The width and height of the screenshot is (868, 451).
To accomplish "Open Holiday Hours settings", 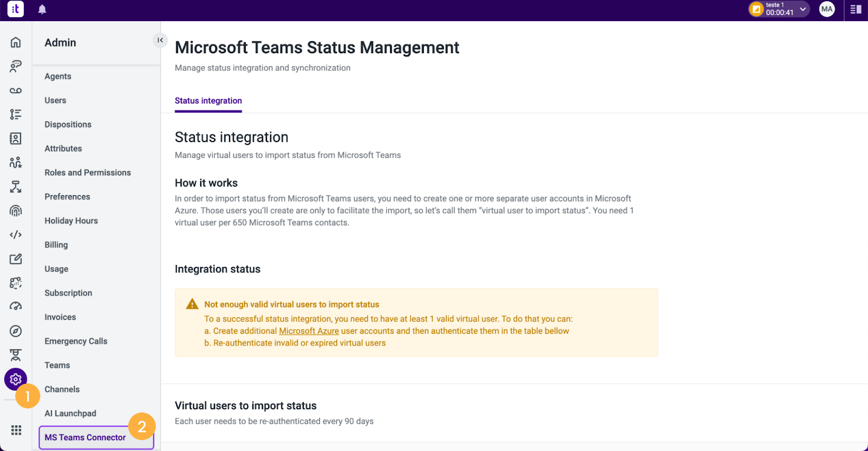I will point(71,221).
